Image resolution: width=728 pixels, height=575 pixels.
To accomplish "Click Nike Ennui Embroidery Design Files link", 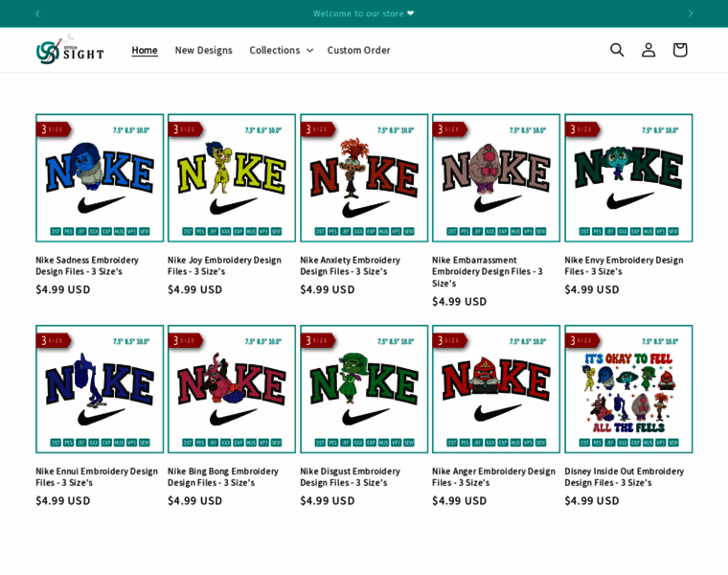I will point(97,477).
